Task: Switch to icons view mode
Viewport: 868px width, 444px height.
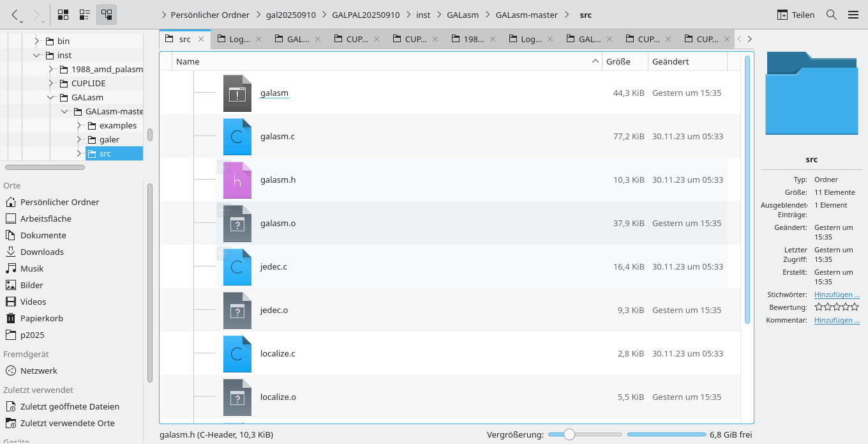Action: [x=63, y=15]
